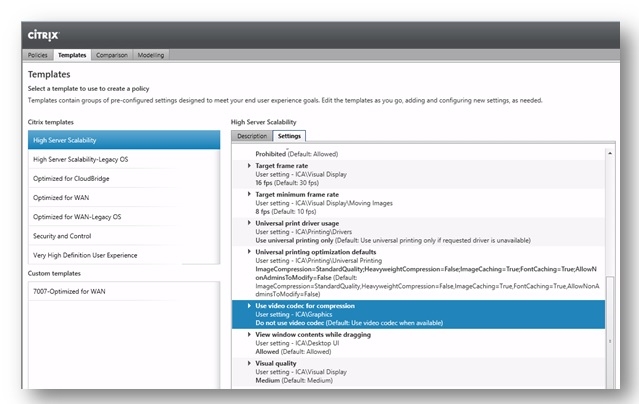Image resolution: width=639 pixels, height=404 pixels.
Task: Click 'Allowed (Default: Allowed)' under window dragging
Action: [293, 351]
